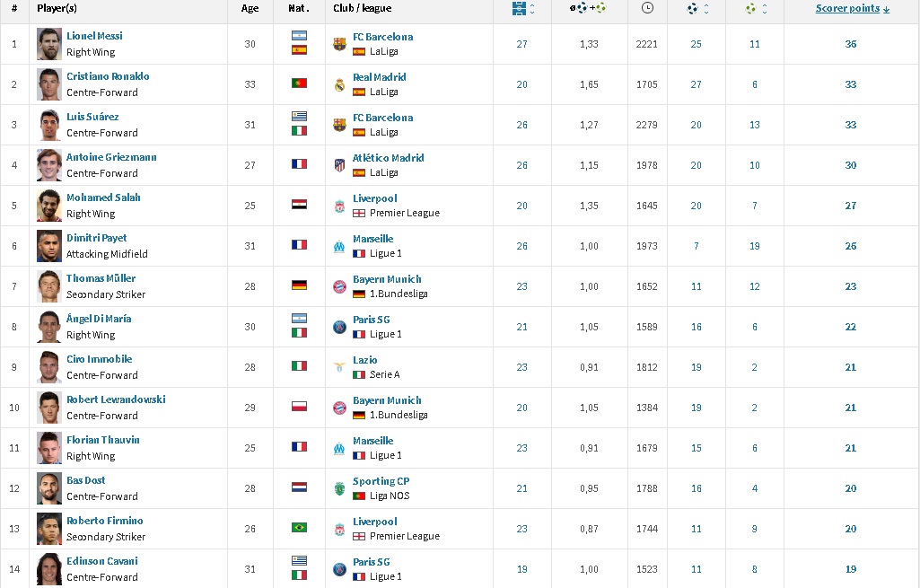Click points per match header icon
Image resolution: width=920 pixels, height=588 pixels.
click(589, 8)
